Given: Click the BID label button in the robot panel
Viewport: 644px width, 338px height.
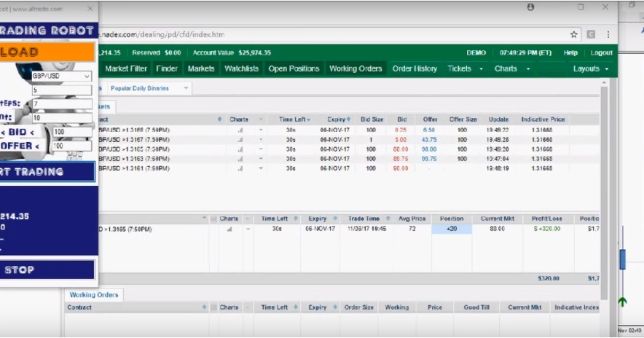Looking at the screenshot, I should pyautogui.click(x=20, y=133).
